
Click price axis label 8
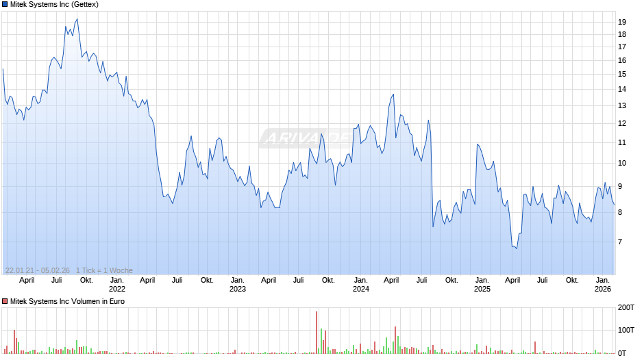coord(620,212)
